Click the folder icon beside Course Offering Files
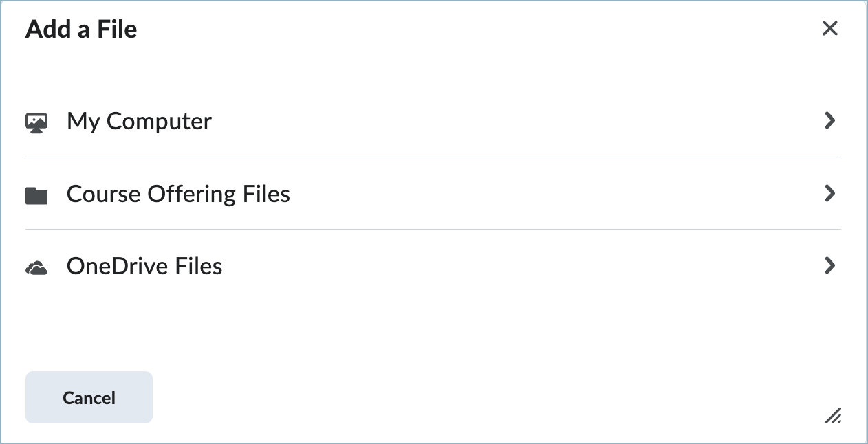 point(36,194)
